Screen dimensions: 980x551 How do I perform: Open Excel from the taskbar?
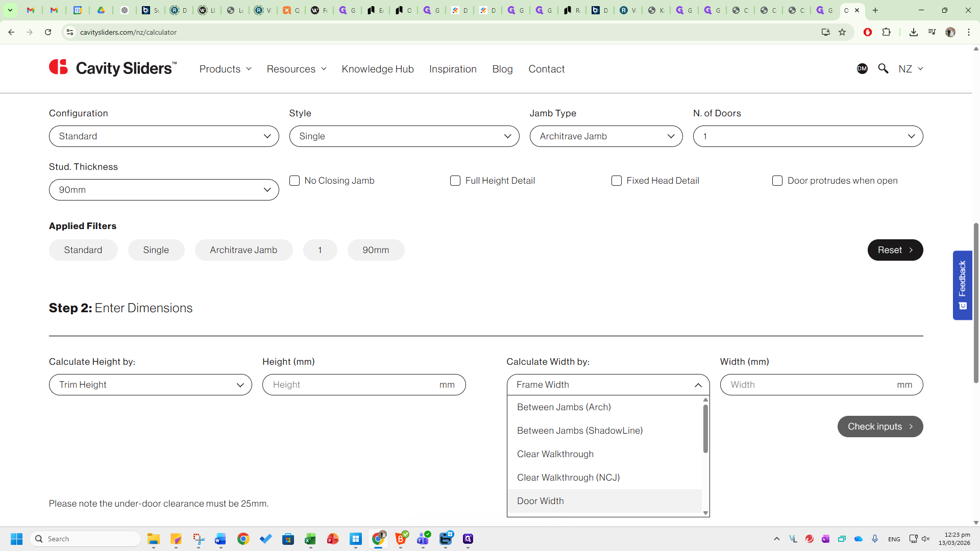310,539
